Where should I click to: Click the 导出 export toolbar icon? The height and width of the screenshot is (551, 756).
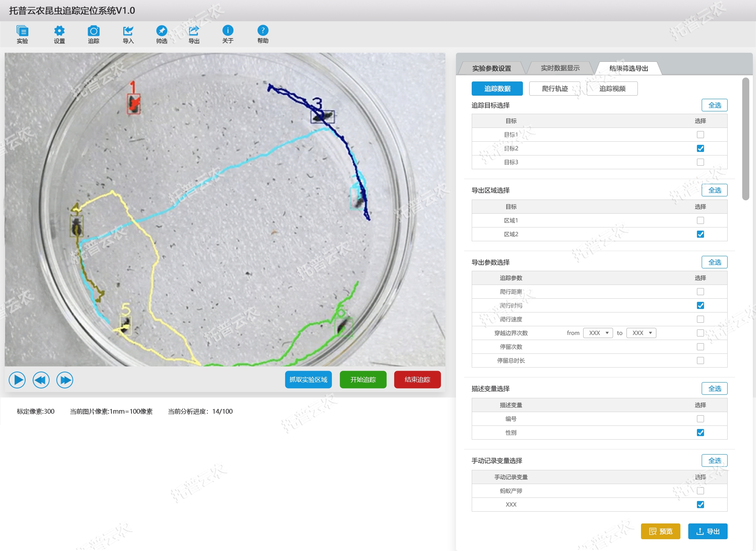[x=194, y=31]
